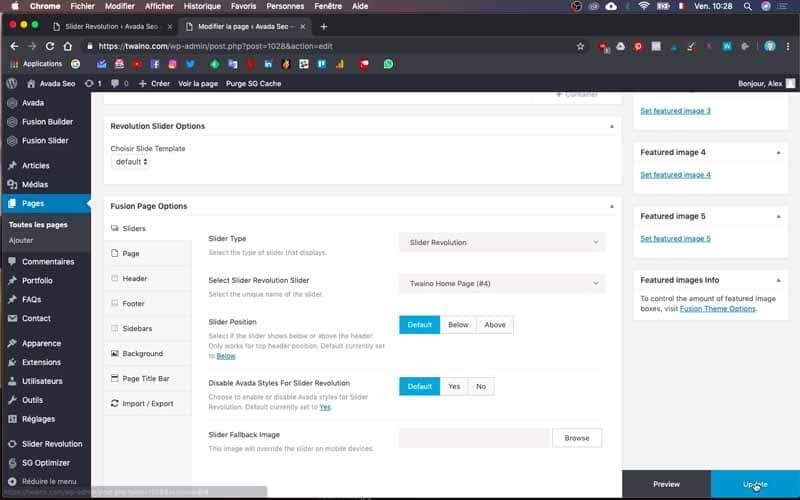The height and width of the screenshot is (500, 800).
Task: Set Slider Position to Above
Action: (495, 324)
